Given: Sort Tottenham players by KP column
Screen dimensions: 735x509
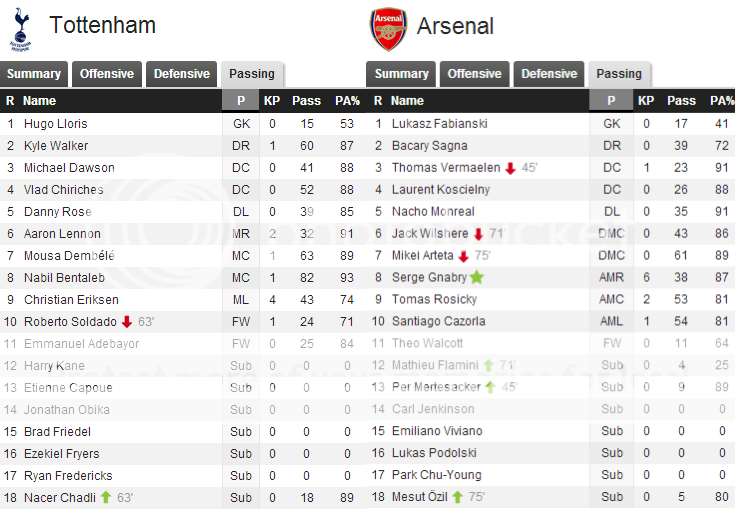Looking at the screenshot, I should 272,101.
